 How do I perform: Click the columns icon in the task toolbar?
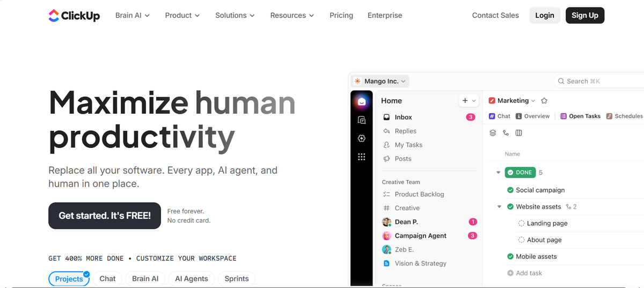click(518, 132)
